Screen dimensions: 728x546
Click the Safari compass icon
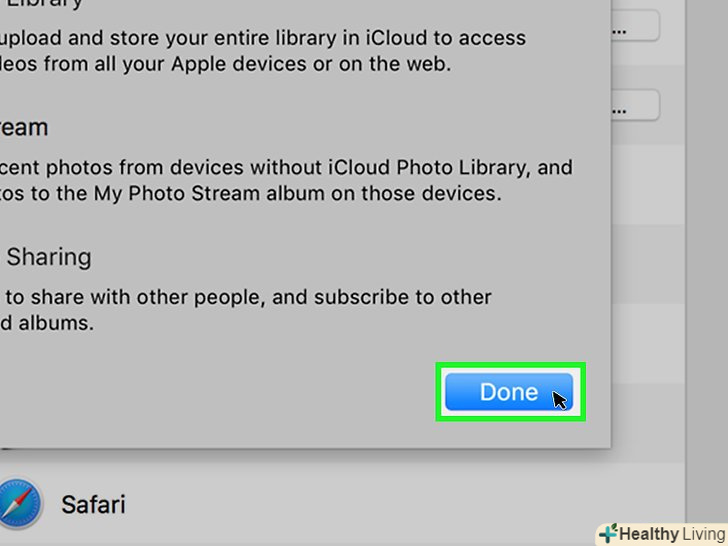[x=19, y=503]
